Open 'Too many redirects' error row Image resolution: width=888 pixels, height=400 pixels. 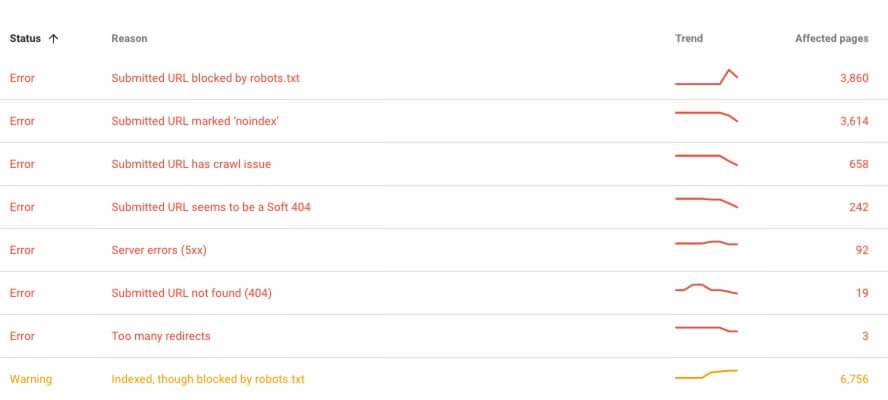(x=444, y=336)
